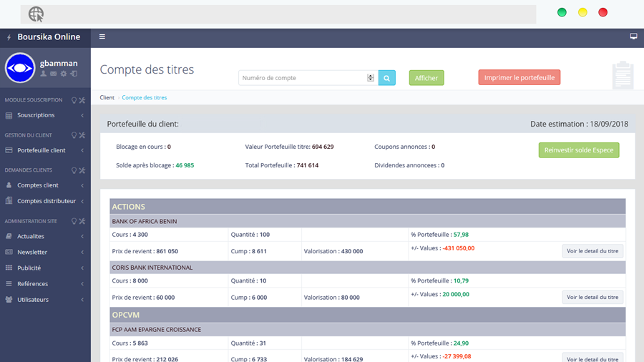This screenshot has height=362, width=644.
Task: Click the book icon beside Actualites
Action: pyautogui.click(x=9, y=236)
